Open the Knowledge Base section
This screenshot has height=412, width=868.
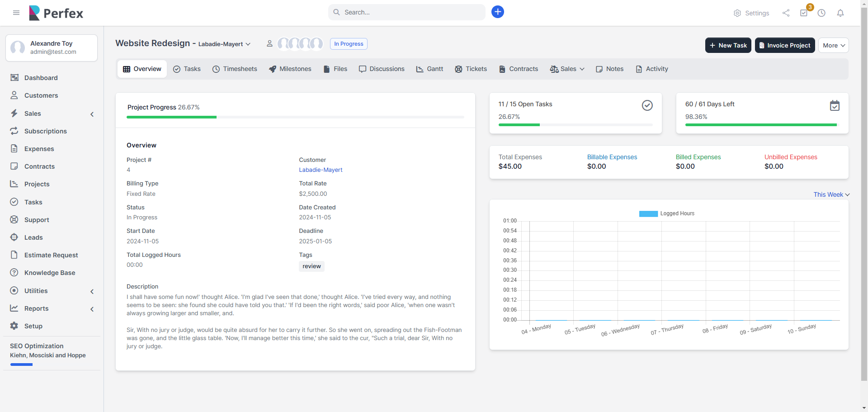(x=49, y=273)
